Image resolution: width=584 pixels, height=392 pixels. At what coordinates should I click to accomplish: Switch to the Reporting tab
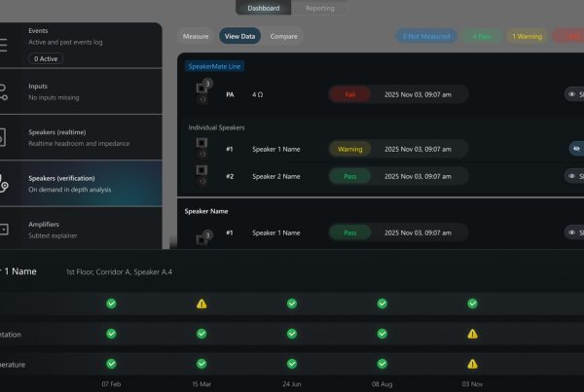point(319,8)
